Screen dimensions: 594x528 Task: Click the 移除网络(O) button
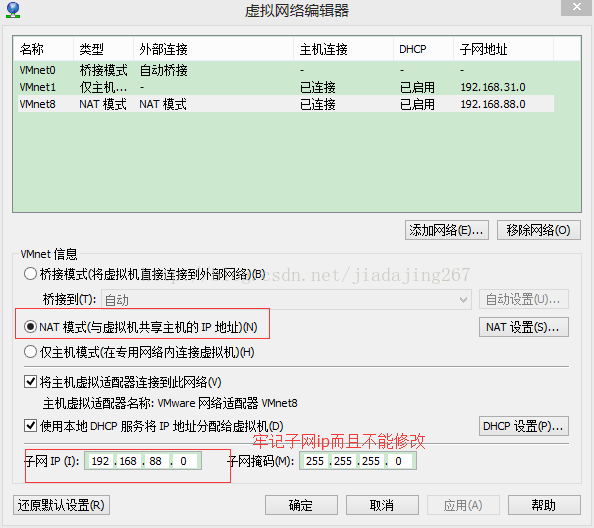pyautogui.click(x=538, y=230)
